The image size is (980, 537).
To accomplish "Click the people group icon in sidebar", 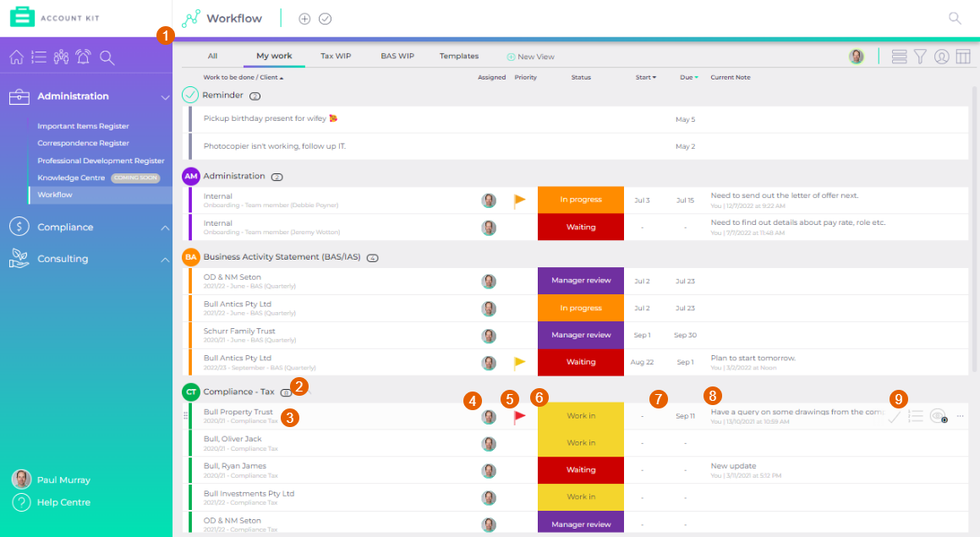I will tap(61, 58).
